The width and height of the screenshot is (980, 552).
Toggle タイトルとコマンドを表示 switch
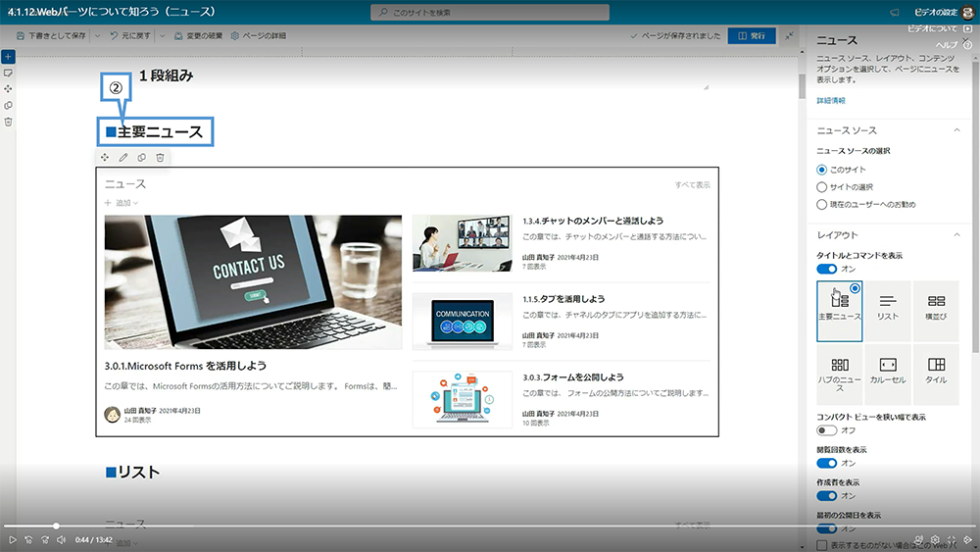tap(827, 269)
